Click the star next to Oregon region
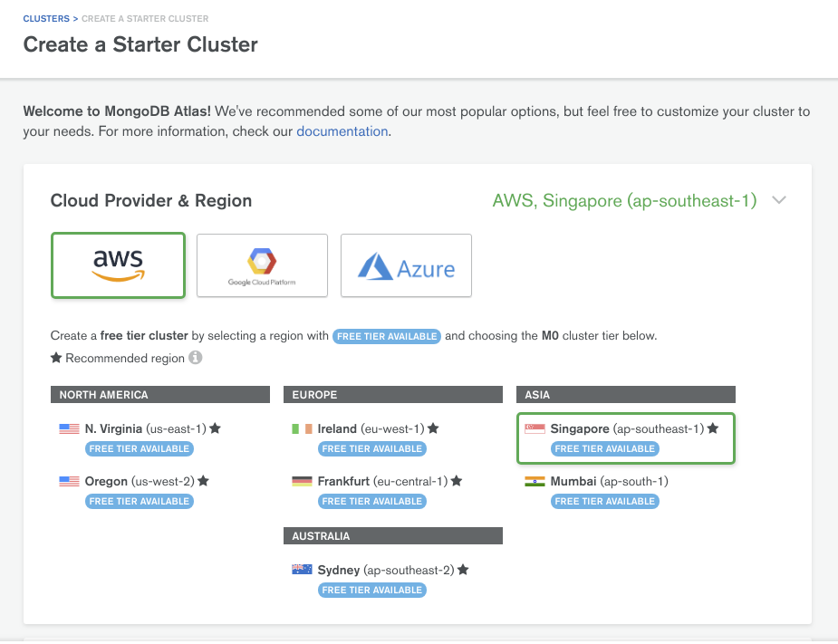 point(203,481)
